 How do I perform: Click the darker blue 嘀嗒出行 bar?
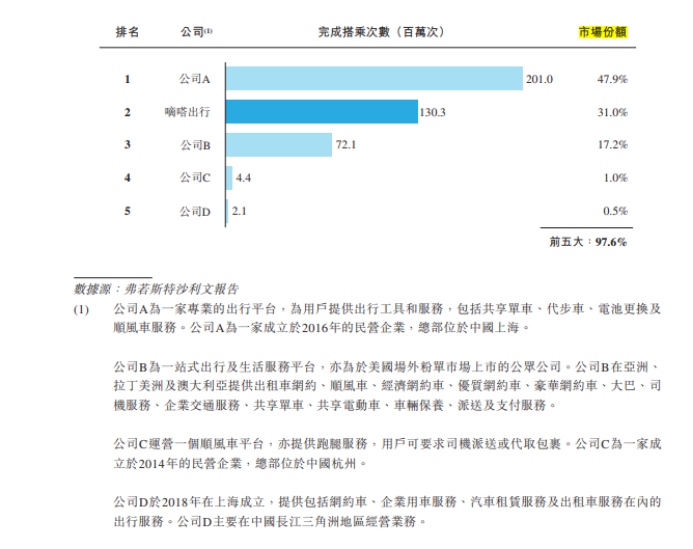pyautogui.click(x=321, y=112)
